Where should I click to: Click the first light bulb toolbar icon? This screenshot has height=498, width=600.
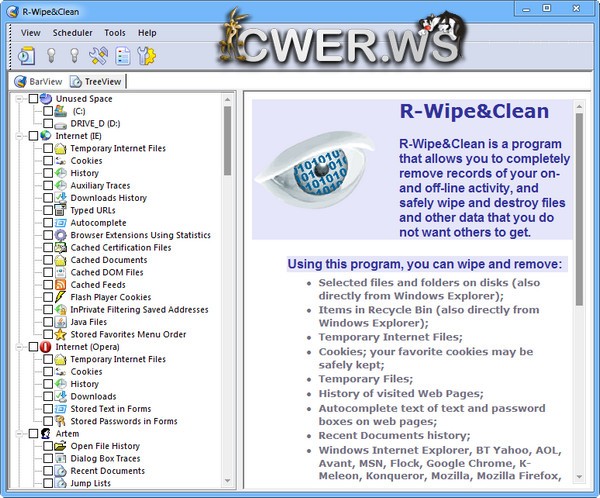coord(51,56)
